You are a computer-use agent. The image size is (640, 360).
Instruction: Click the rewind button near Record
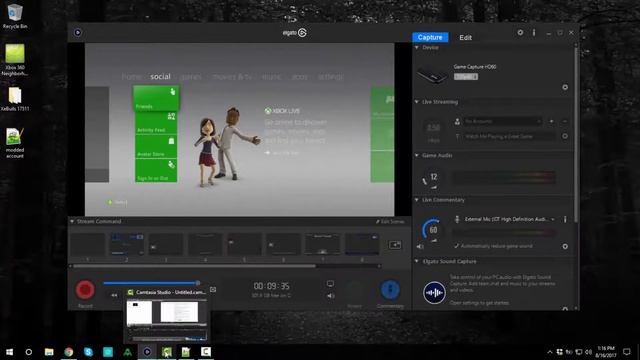[114, 295]
